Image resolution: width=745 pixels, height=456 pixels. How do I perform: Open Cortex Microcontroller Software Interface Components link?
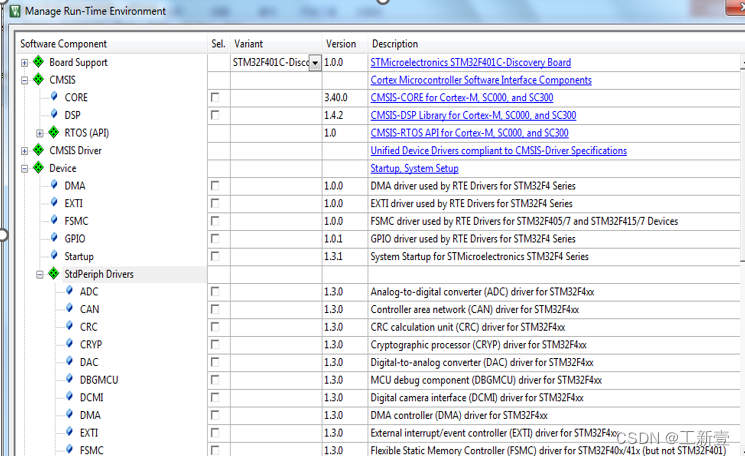click(x=481, y=80)
